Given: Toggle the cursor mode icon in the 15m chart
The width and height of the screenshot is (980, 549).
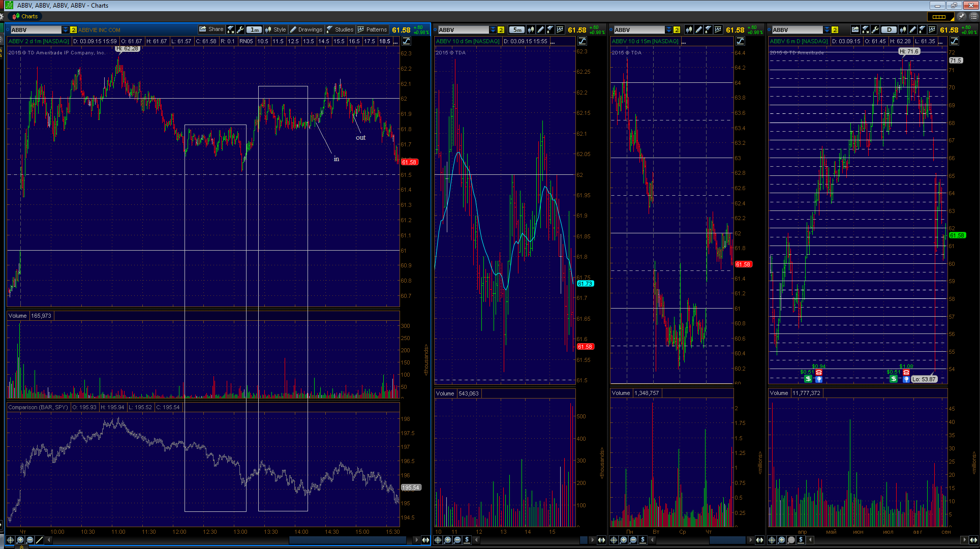Looking at the screenshot, I should click(741, 41).
